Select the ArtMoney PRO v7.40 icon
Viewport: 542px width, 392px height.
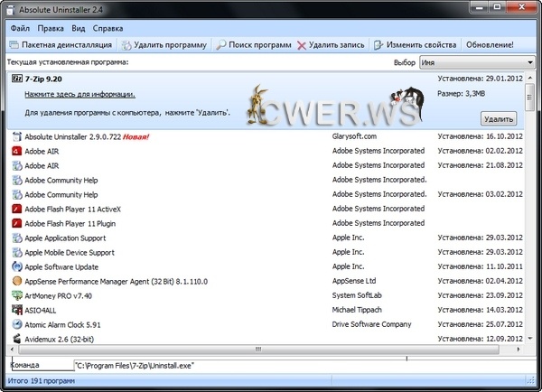16,295
